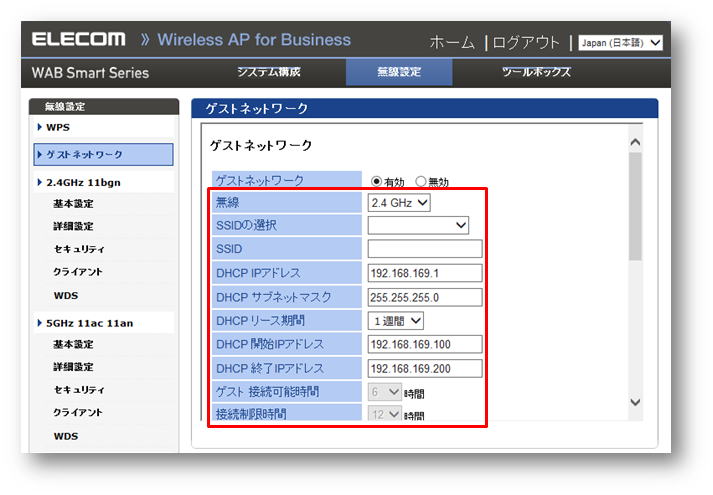Click the DHCP サブネットマスク field
The width and height of the screenshot is (713, 495).
[425, 297]
